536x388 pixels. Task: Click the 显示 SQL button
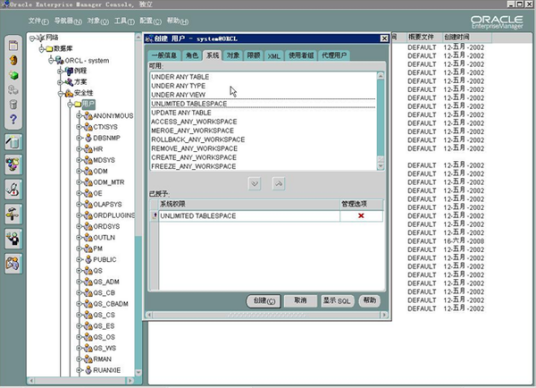tap(337, 300)
